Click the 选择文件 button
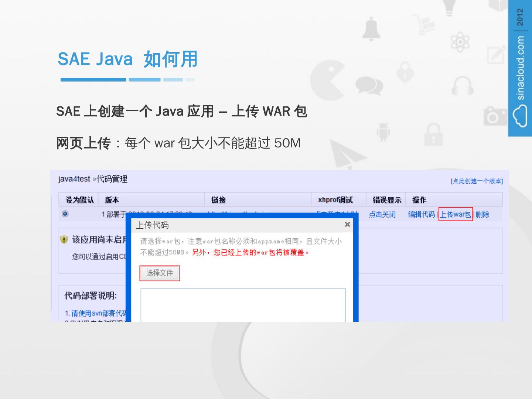This screenshot has width=532, height=399. [x=160, y=273]
